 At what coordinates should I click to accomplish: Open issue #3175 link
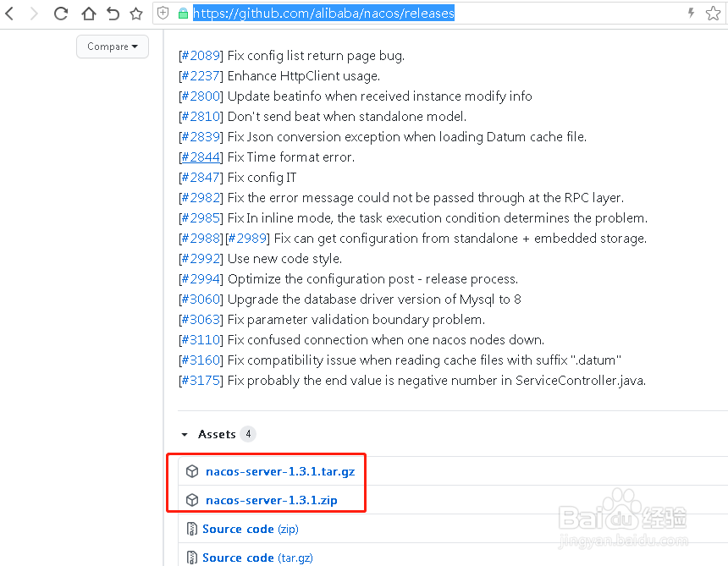pos(201,381)
